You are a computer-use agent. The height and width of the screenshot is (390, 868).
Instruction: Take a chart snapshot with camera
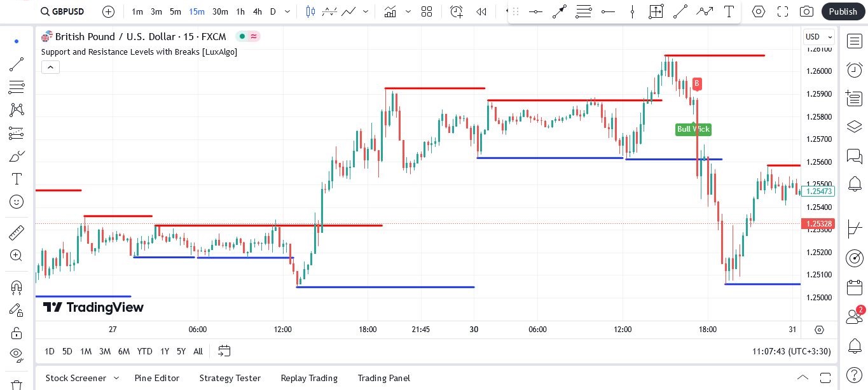[x=806, y=11]
